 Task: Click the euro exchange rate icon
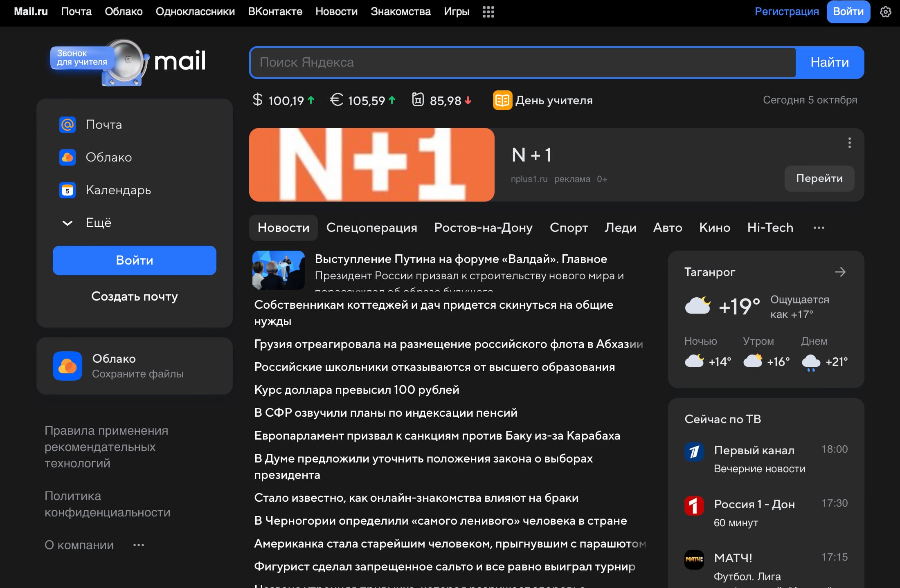pos(336,100)
